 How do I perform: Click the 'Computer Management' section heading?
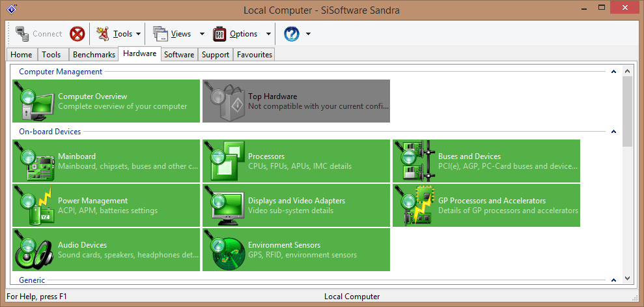(61, 72)
